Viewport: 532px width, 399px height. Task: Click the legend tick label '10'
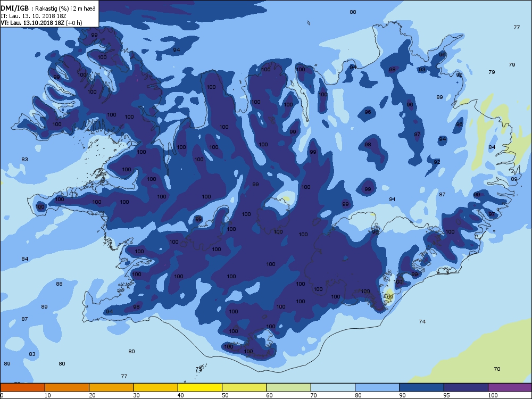(x=47, y=395)
